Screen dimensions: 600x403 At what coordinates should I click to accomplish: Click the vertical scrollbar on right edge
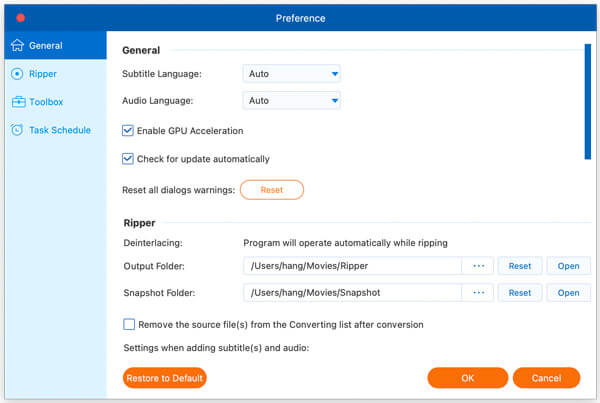pyautogui.click(x=587, y=100)
